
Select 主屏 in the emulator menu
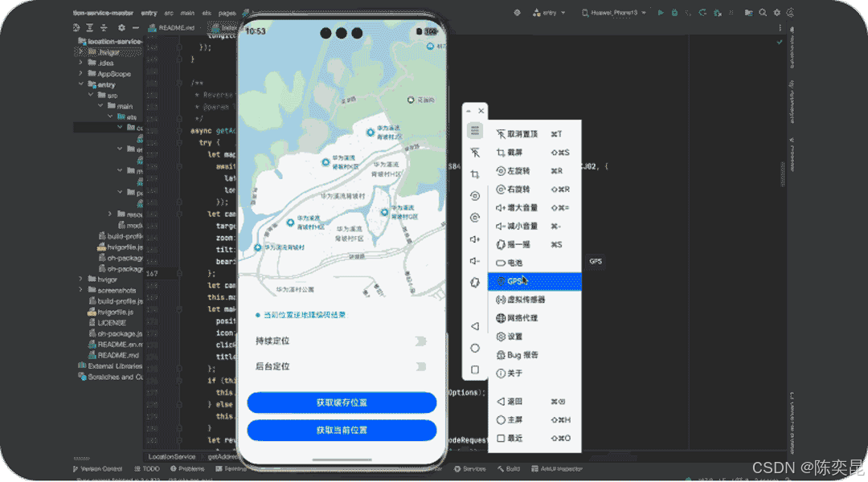click(534, 419)
